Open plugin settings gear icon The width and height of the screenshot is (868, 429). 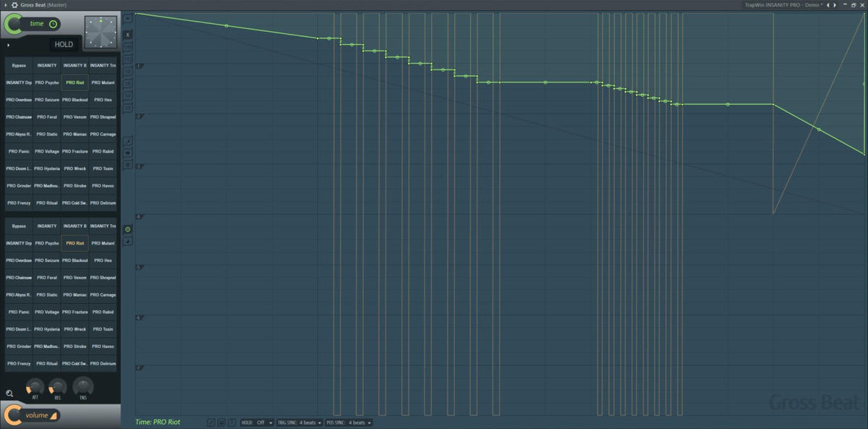14,4
